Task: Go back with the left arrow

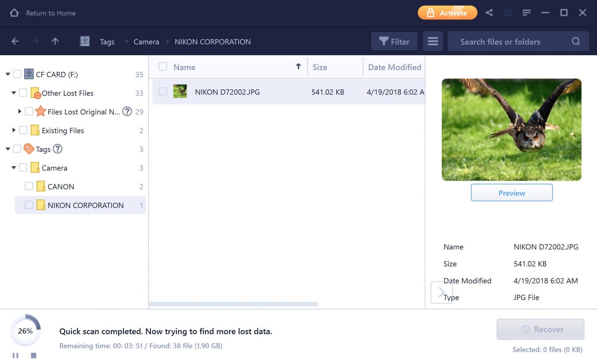Action: pyautogui.click(x=15, y=41)
